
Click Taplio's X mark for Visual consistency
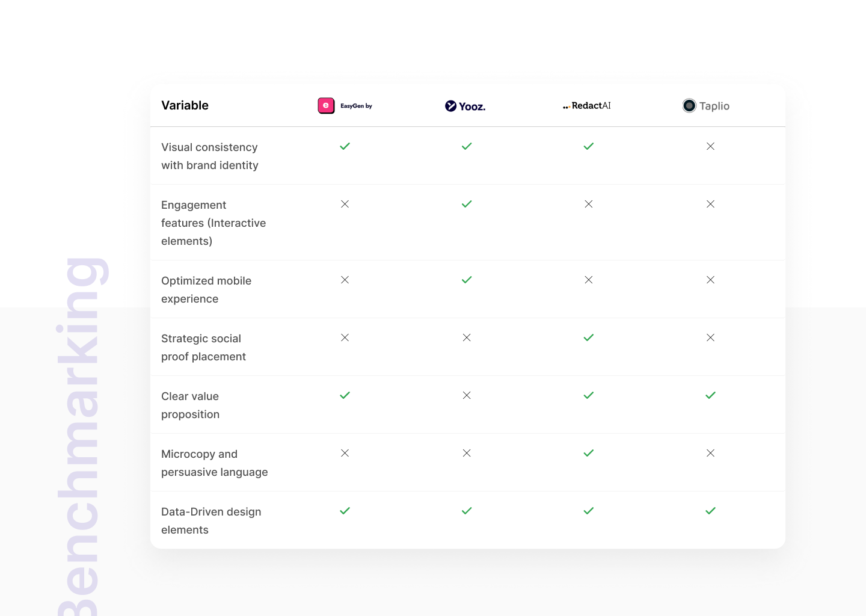pos(710,146)
